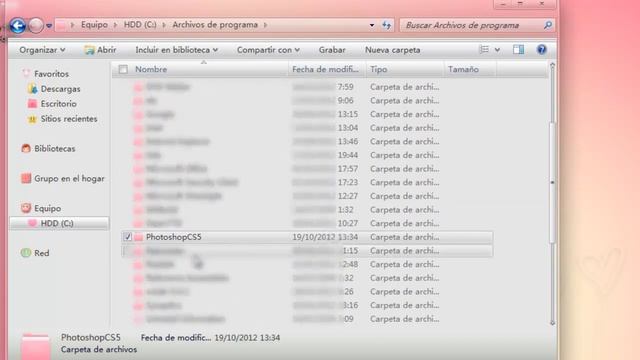Click Grabar in the toolbar

[332, 50]
